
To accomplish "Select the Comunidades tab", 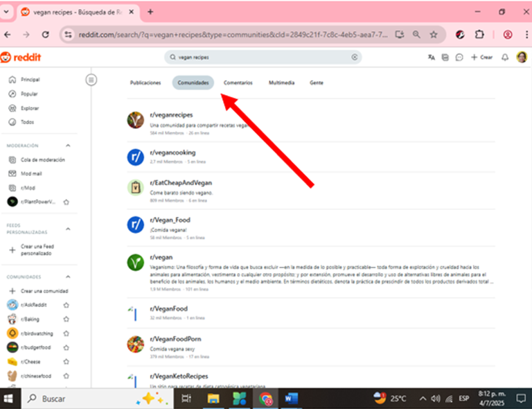I will click(x=193, y=82).
